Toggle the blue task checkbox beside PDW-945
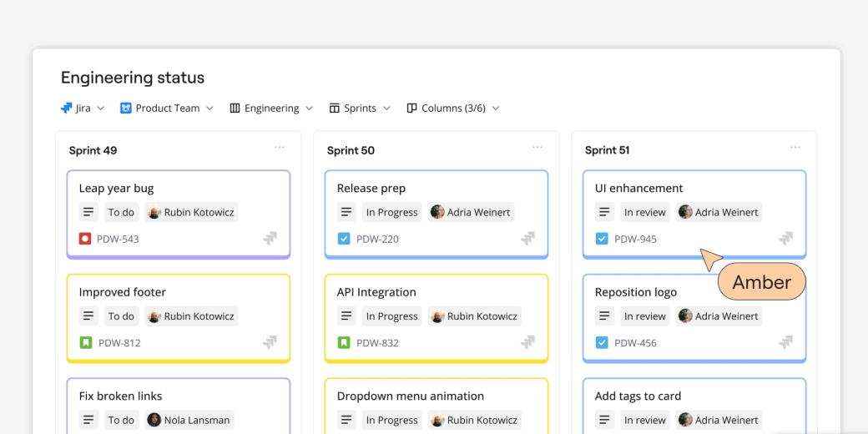The image size is (868, 434). pos(601,239)
